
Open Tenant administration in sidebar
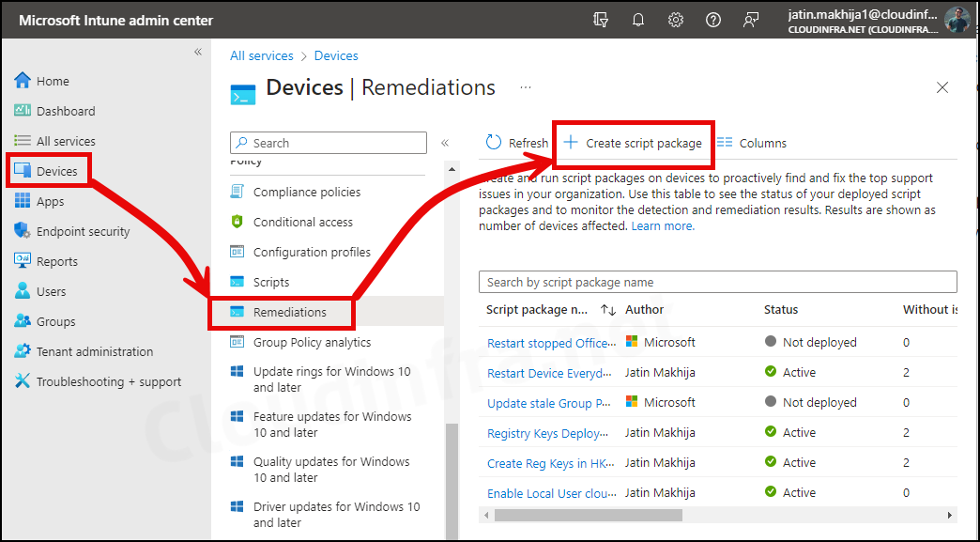point(95,351)
